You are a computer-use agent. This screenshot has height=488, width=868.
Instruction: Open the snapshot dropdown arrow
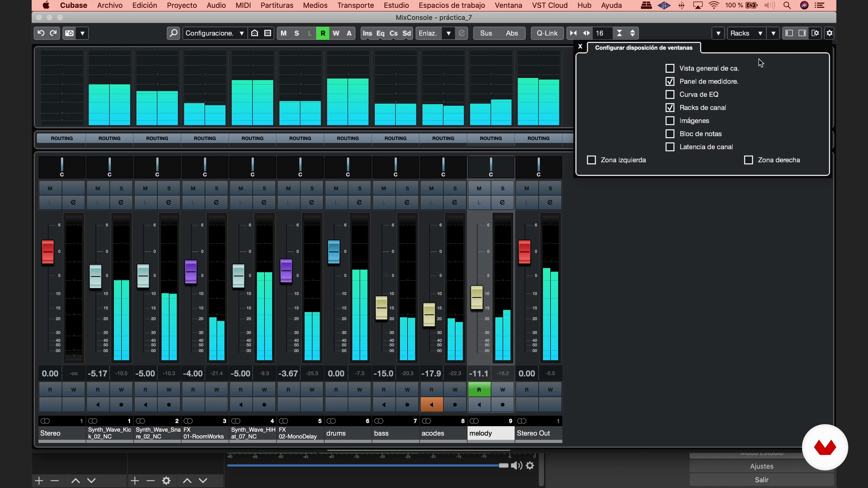click(x=83, y=33)
